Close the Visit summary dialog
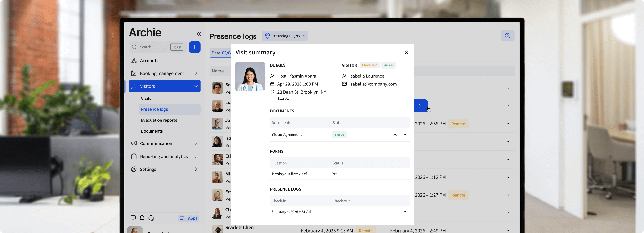The image size is (644, 233). click(x=406, y=52)
